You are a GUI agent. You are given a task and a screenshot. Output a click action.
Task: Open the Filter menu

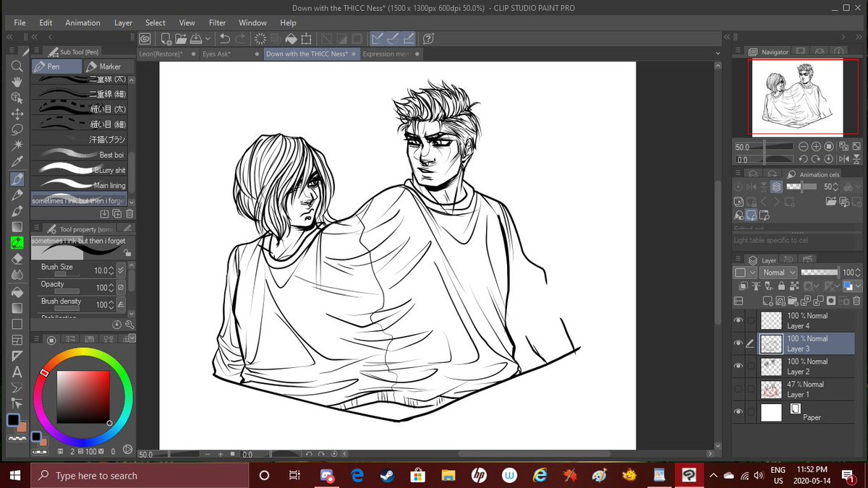217,22
